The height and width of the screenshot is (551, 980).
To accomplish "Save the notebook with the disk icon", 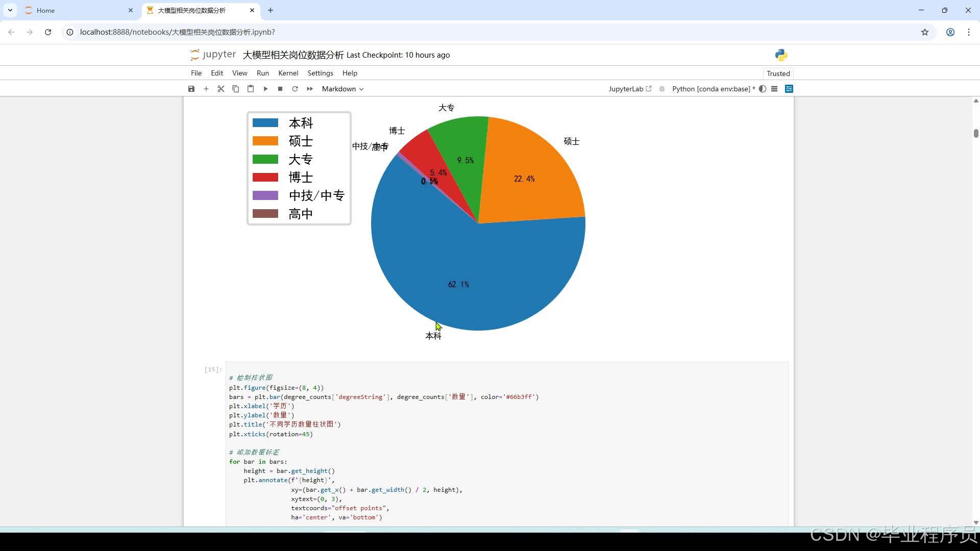I will (191, 89).
